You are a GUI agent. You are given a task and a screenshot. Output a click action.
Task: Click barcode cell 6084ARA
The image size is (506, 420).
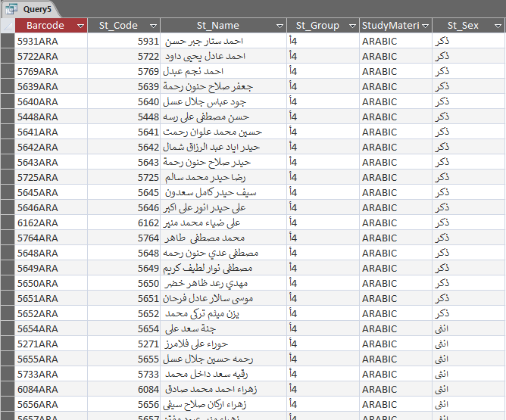51,390
